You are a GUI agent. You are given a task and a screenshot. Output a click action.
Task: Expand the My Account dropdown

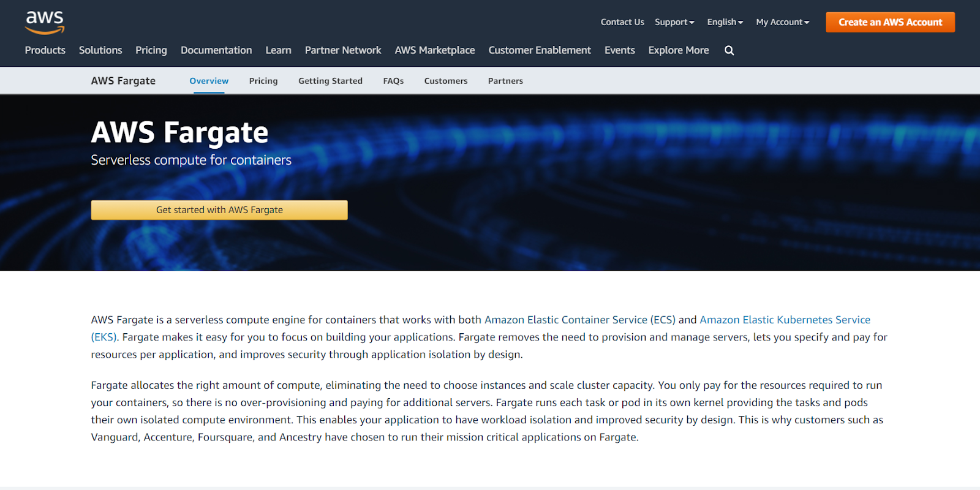pyautogui.click(x=783, y=22)
